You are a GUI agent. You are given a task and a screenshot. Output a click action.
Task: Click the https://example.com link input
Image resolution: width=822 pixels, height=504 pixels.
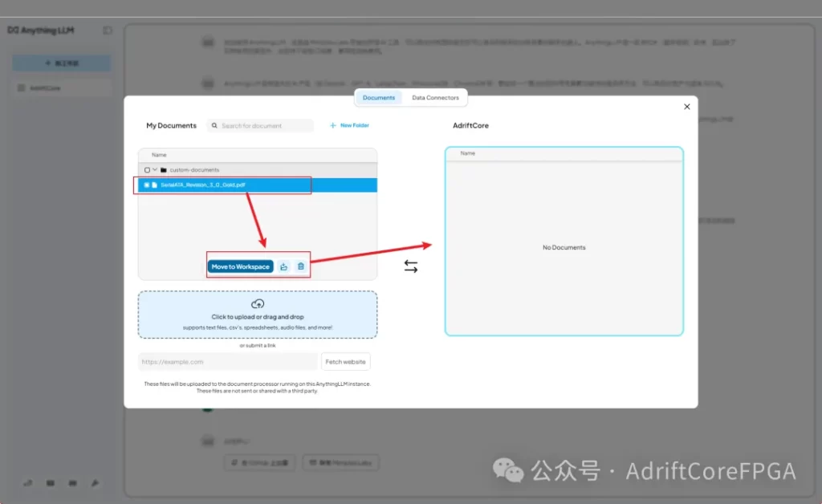click(x=228, y=362)
